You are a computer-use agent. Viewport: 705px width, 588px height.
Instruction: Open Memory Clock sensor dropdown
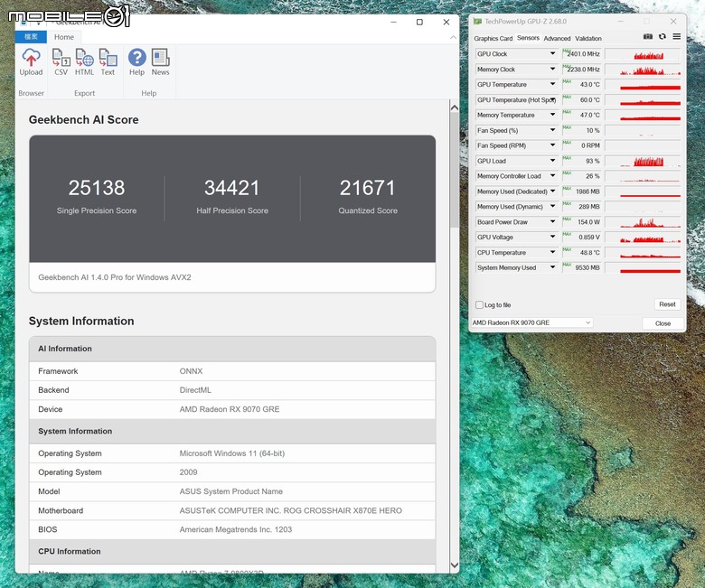coord(552,70)
